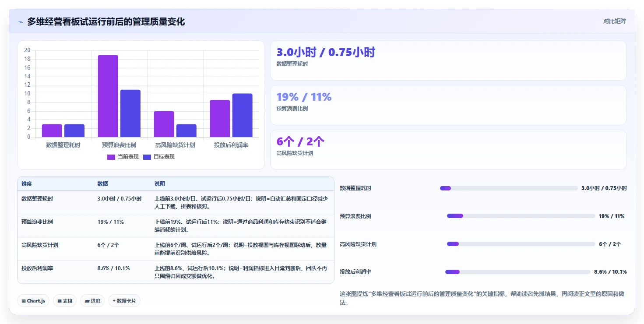Click the purple current bar for 数据整理耗时
This screenshot has width=644, height=324.
click(x=52, y=130)
